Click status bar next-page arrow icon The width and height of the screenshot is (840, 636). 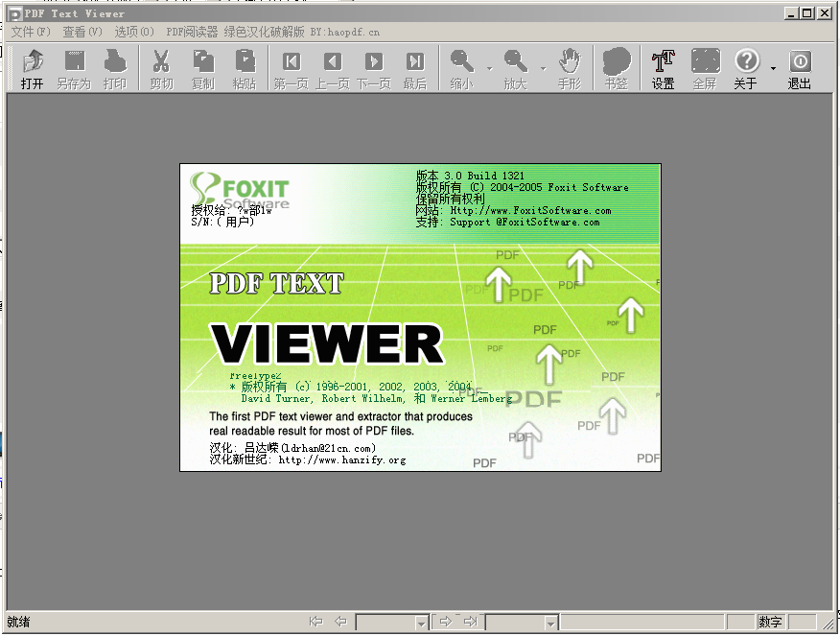click(446, 622)
